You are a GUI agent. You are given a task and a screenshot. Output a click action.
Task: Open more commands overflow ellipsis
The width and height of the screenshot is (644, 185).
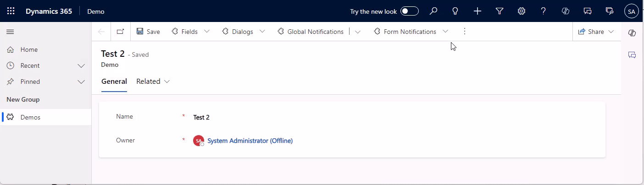465,32
